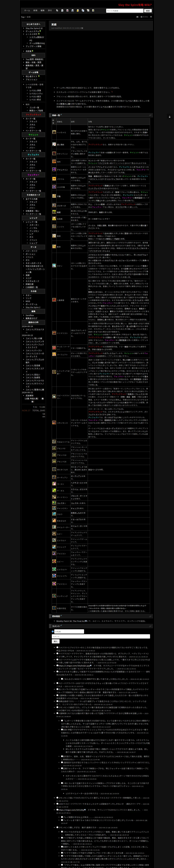Image resolution: width=174 pixels, height=868 pixels.
Task: Select the radio button beside the お名前 field
Action: point(53,631)
